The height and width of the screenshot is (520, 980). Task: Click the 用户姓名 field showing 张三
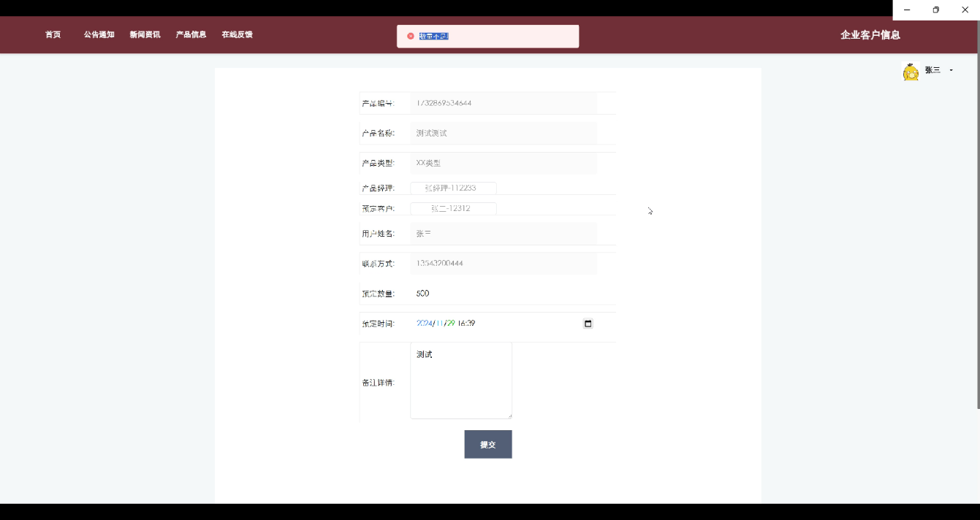(x=504, y=234)
